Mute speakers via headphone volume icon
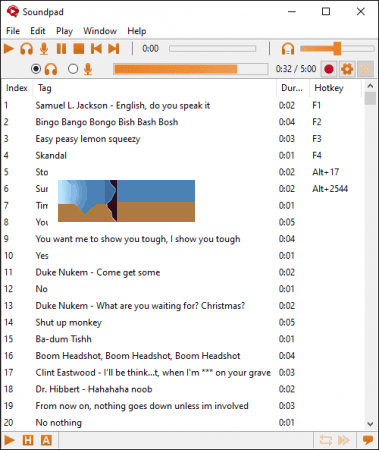379x450 pixels. (288, 49)
